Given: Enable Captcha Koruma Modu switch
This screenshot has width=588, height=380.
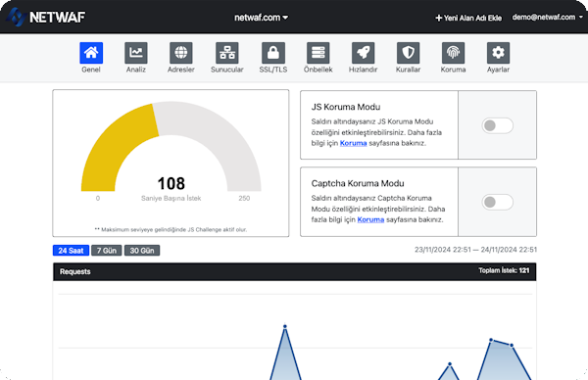Looking at the screenshot, I should pos(497,202).
